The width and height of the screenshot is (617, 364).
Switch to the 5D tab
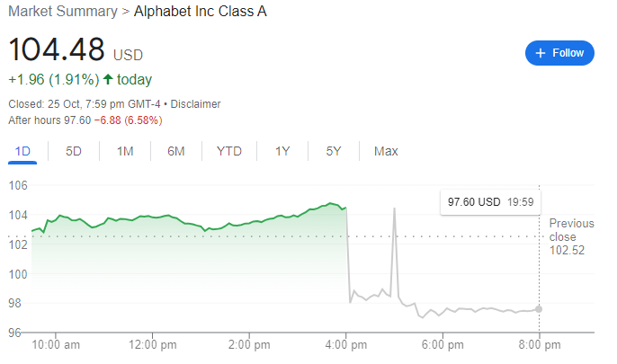point(74,151)
